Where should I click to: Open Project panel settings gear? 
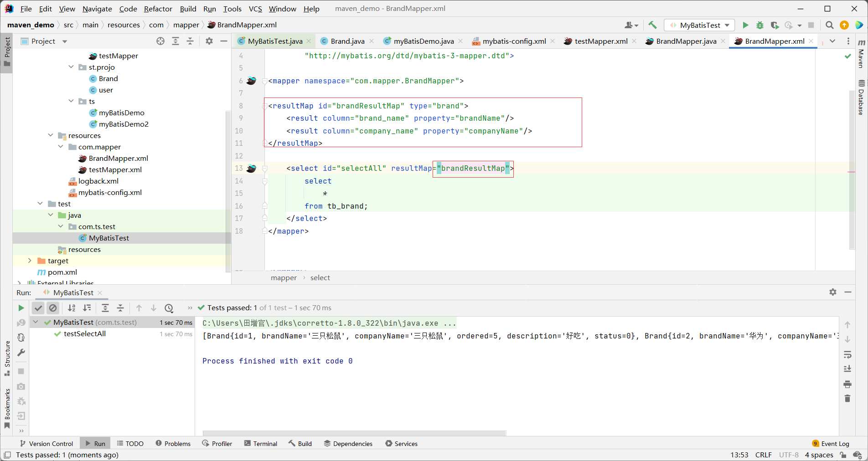point(209,41)
